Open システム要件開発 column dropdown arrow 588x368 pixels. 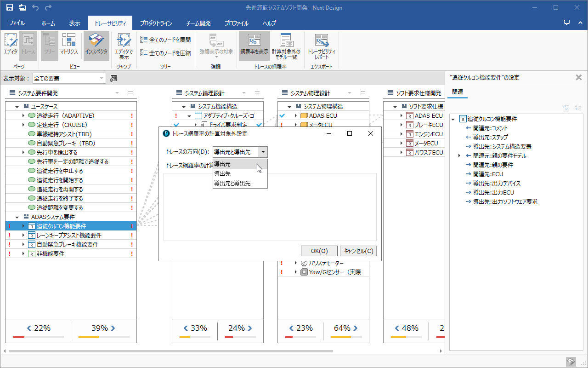[x=117, y=93]
